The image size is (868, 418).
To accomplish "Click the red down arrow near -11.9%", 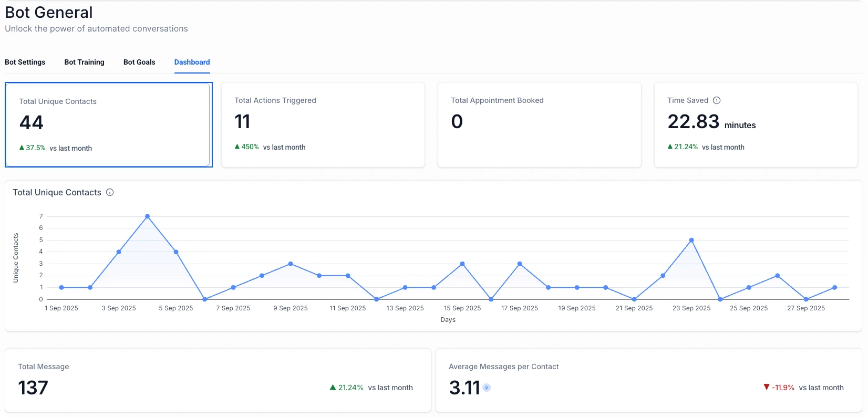I will point(766,388).
